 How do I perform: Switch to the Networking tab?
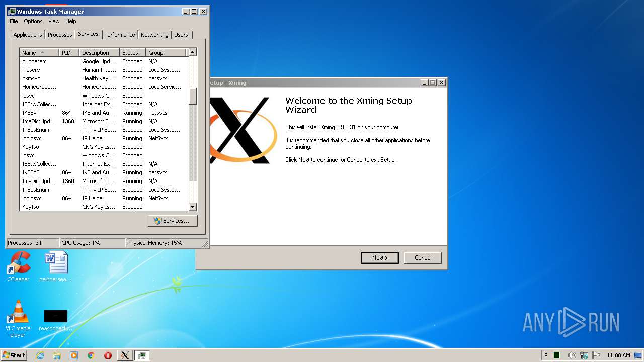click(154, 35)
